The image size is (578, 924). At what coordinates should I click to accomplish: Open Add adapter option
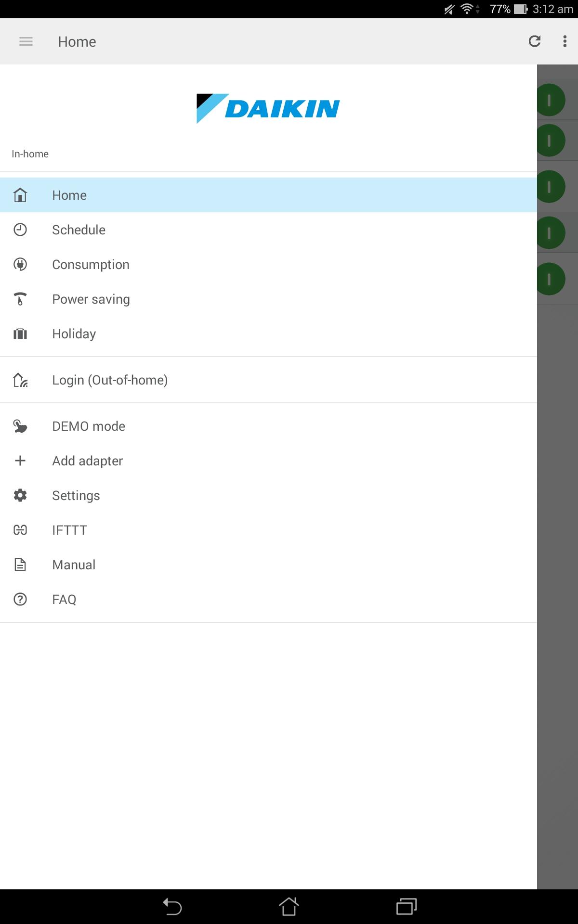tap(268, 461)
